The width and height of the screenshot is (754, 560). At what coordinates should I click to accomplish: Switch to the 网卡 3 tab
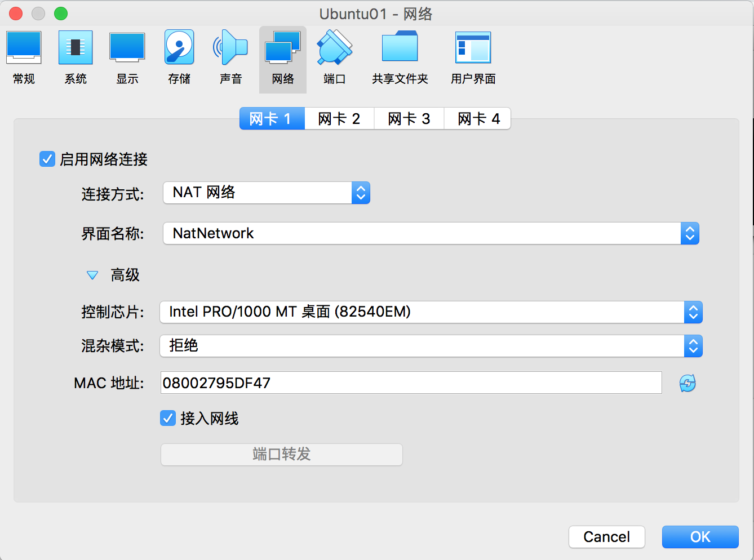(x=409, y=119)
